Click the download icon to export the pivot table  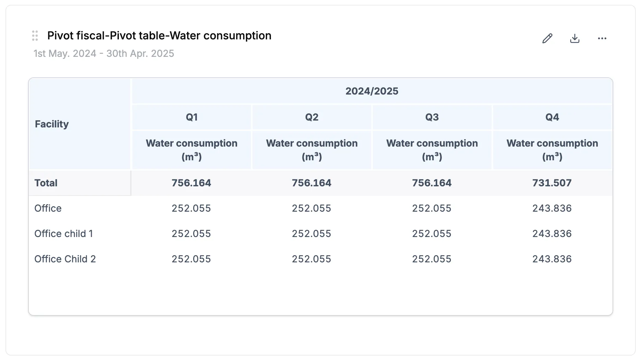point(575,38)
